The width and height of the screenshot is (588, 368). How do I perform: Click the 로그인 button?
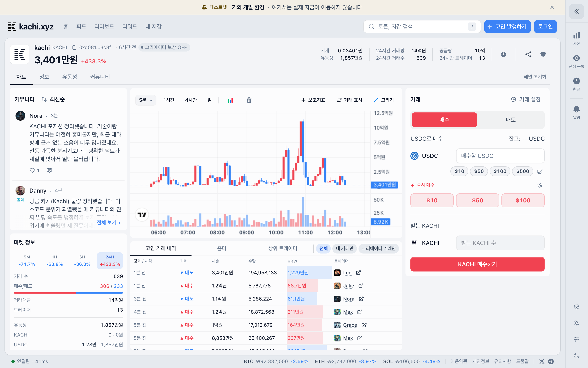(x=545, y=27)
